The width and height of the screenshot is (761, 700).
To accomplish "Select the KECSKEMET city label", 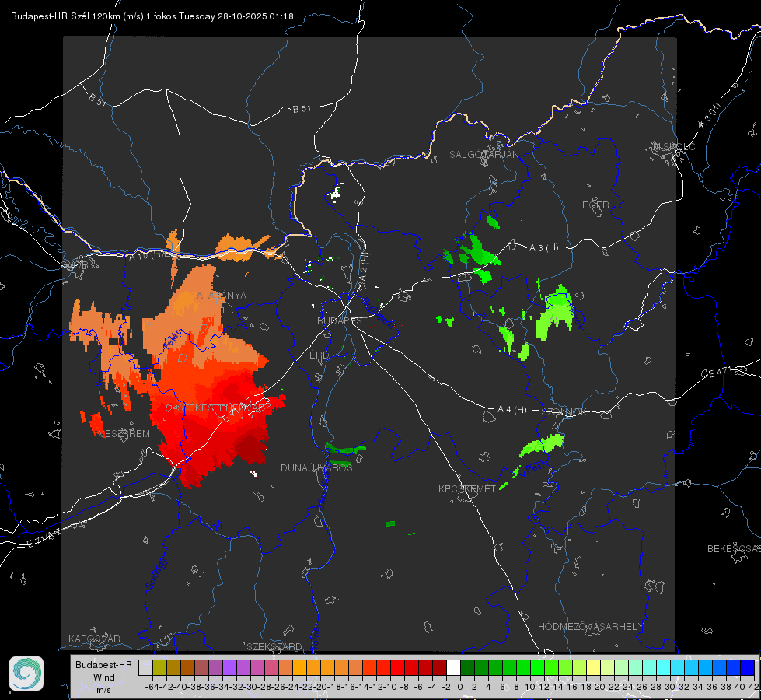I will tap(467, 488).
